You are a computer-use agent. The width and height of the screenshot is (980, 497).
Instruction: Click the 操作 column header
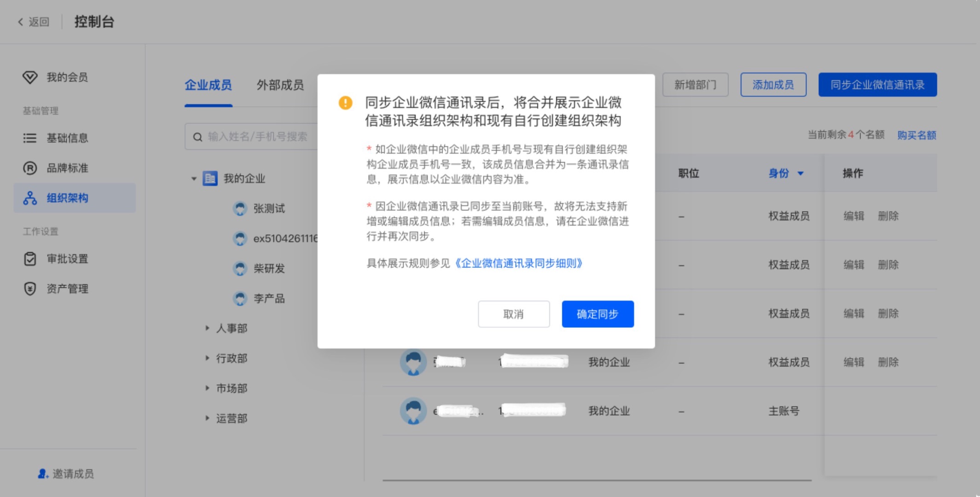coord(853,173)
